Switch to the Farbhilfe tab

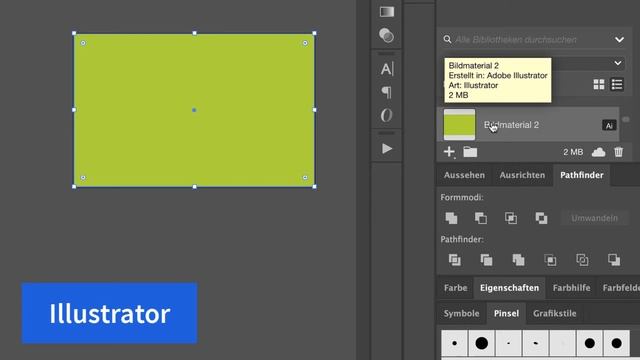571,288
